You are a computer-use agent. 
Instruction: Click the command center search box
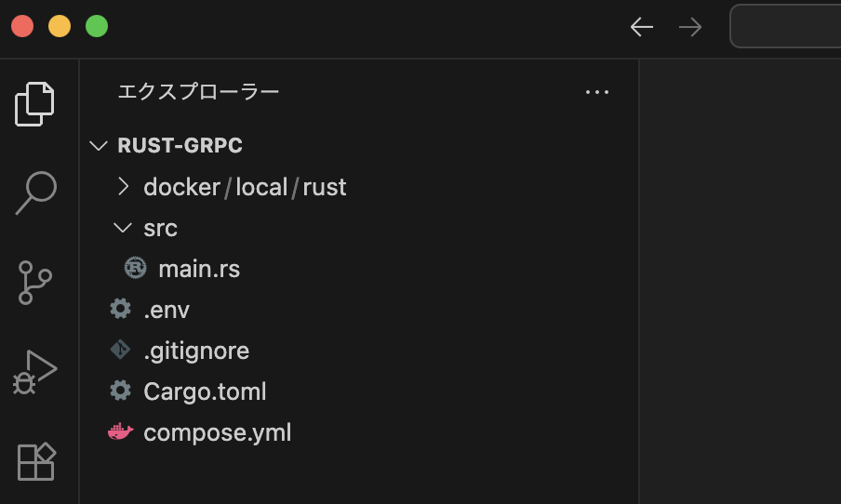point(785,26)
